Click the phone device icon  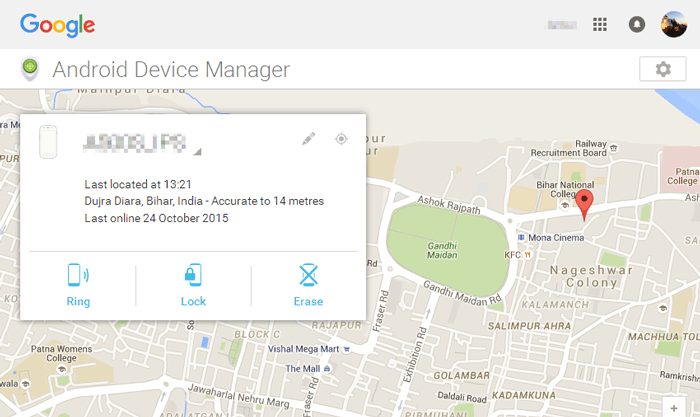[48, 142]
